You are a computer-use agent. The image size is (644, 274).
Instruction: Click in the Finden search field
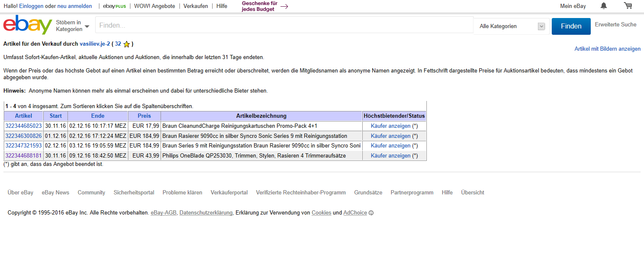click(x=284, y=25)
